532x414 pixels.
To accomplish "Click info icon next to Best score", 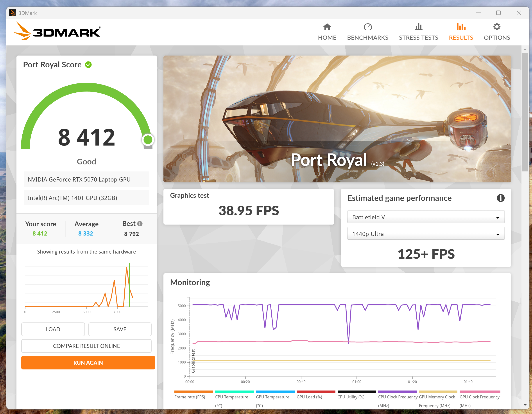I will (140, 223).
